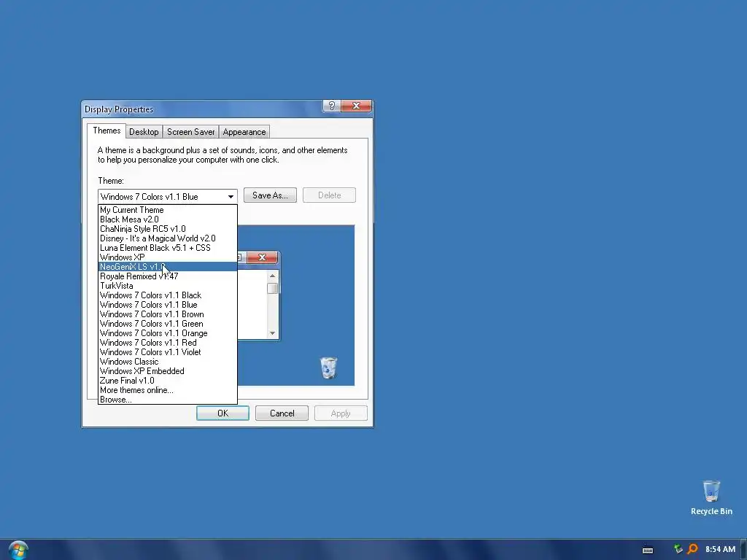Select Windows 7 Colors v1.1 Blue in list
This screenshot has height=560, width=747.
[168, 305]
